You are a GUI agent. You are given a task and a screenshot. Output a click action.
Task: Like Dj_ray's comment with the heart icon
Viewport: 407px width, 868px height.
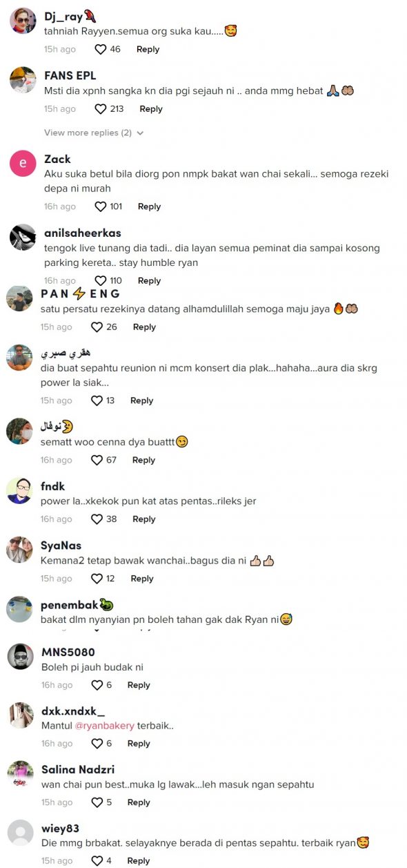point(101,50)
